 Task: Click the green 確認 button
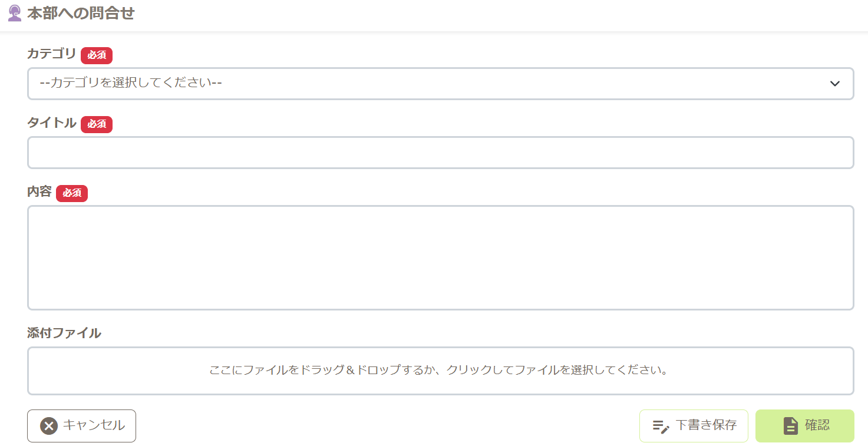[804, 425]
